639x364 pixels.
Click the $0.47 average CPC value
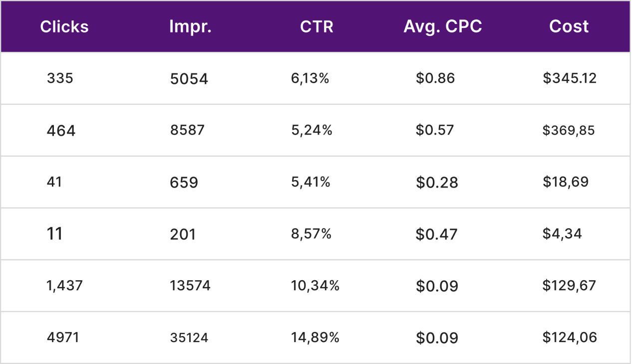click(x=437, y=234)
